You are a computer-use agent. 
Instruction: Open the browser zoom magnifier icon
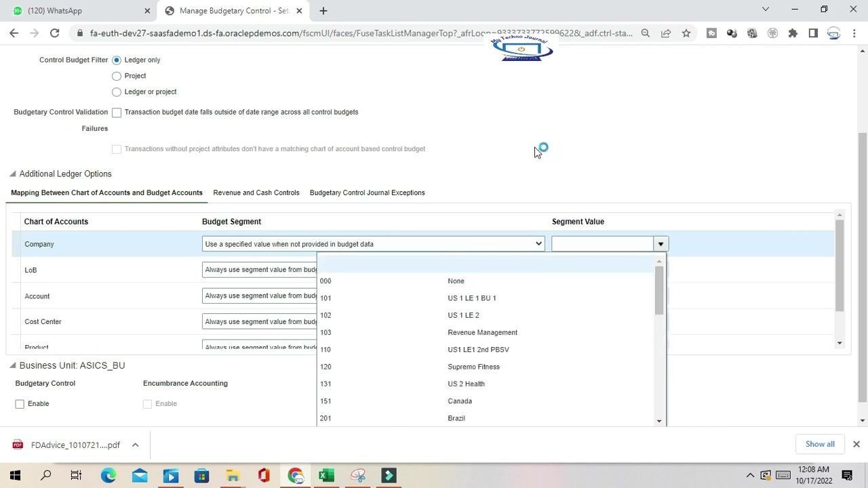coord(646,33)
